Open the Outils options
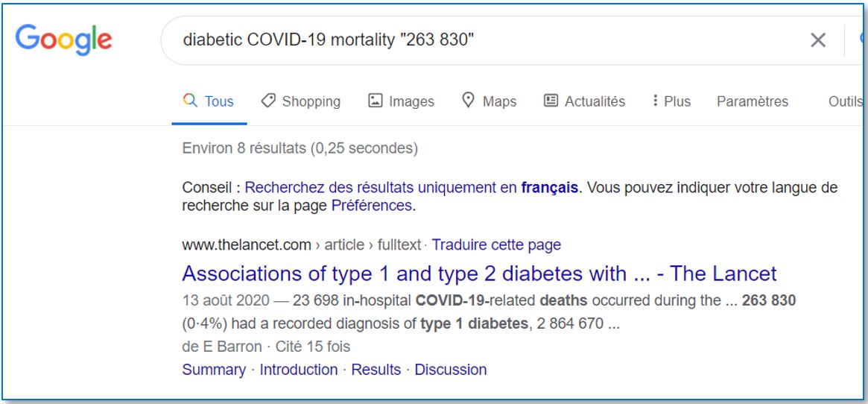Image resolution: width=868 pixels, height=404 pixels. pos(846,101)
